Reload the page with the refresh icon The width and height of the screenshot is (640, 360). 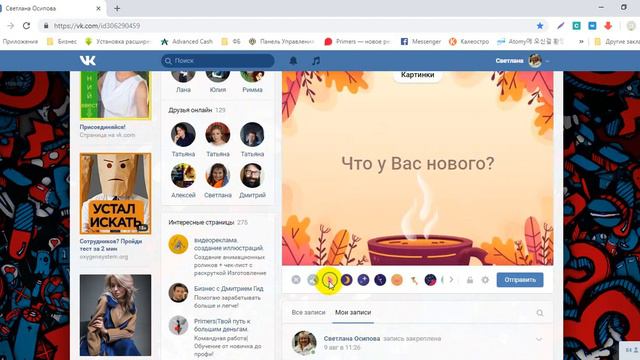tap(27, 26)
